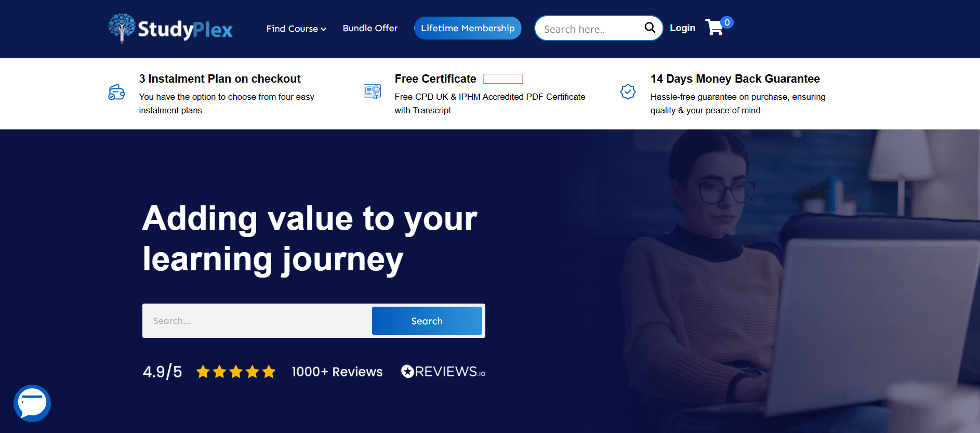
Task: Focus the header 'Search here..' field
Action: tap(590, 29)
